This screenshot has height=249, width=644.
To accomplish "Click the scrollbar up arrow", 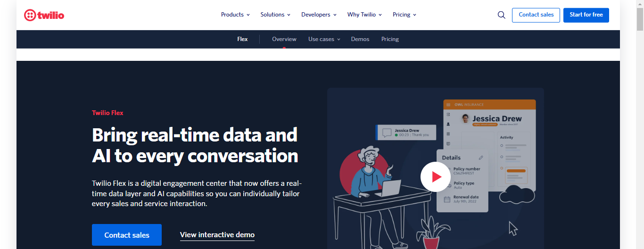I will [x=640, y=4].
